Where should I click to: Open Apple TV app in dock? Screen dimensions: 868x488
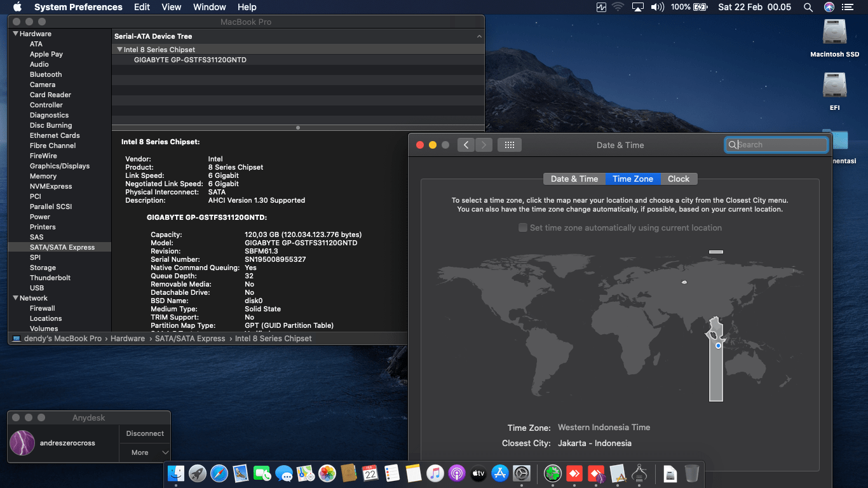click(x=478, y=473)
